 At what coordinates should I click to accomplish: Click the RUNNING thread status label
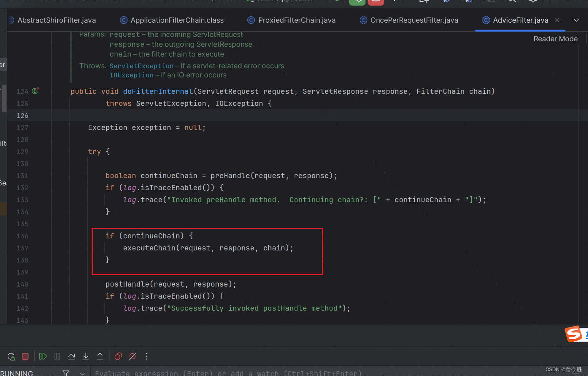tap(17, 373)
